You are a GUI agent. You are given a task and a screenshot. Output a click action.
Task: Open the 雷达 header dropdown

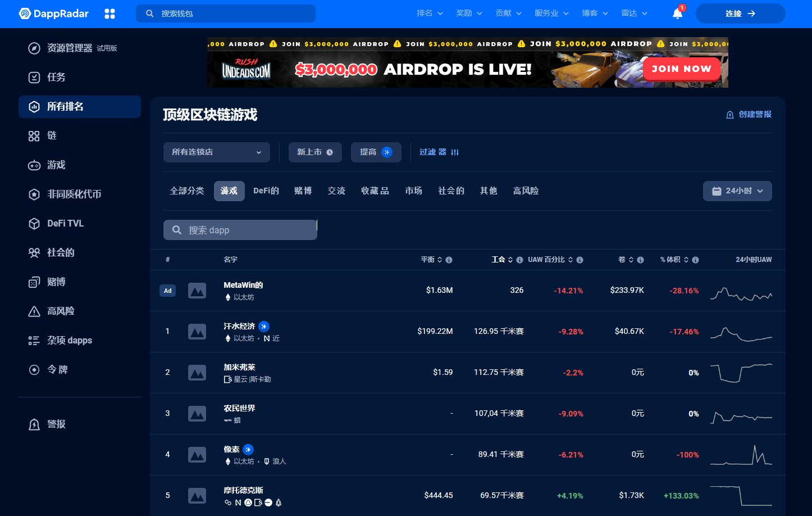click(x=634, y=13)
